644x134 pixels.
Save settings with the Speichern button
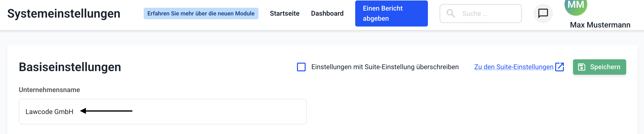(599, 67)
